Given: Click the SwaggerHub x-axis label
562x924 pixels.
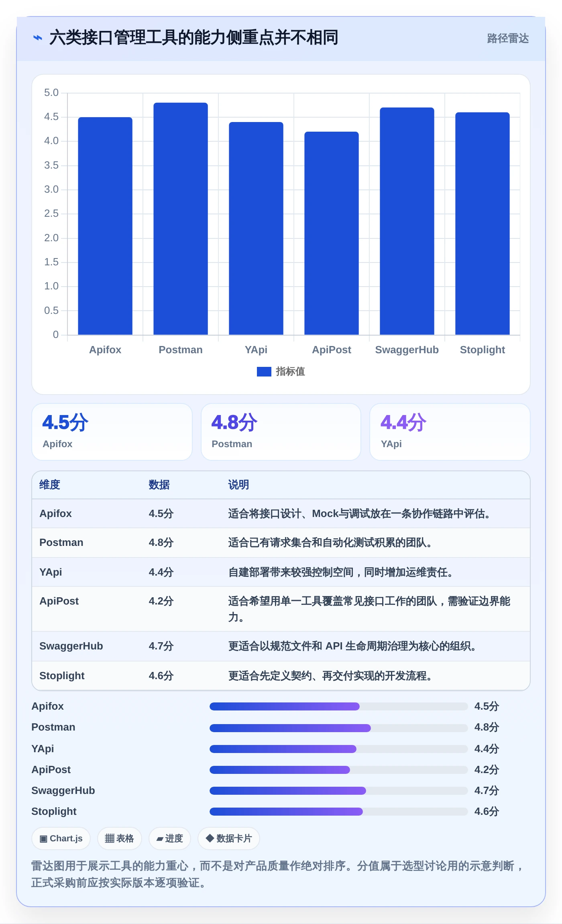Looking at the screenshot, I should (x=407, y=350).
